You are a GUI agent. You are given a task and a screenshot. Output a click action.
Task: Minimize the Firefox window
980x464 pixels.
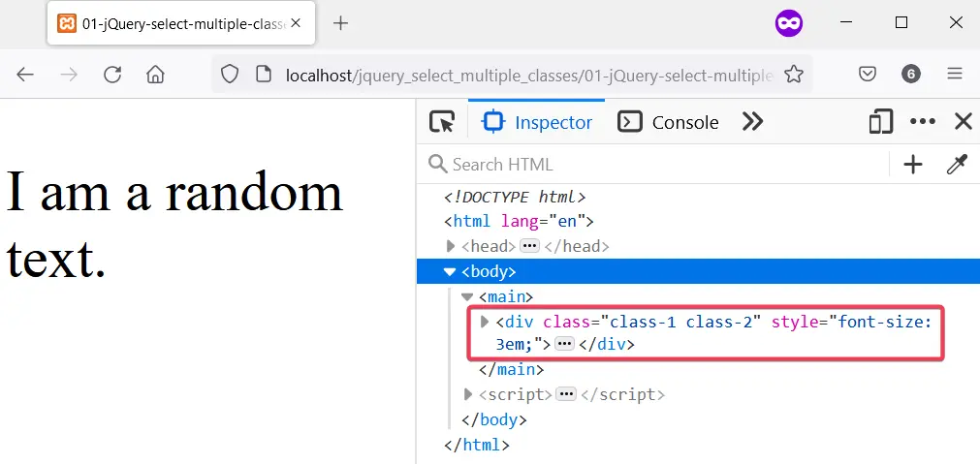point(847,23)
